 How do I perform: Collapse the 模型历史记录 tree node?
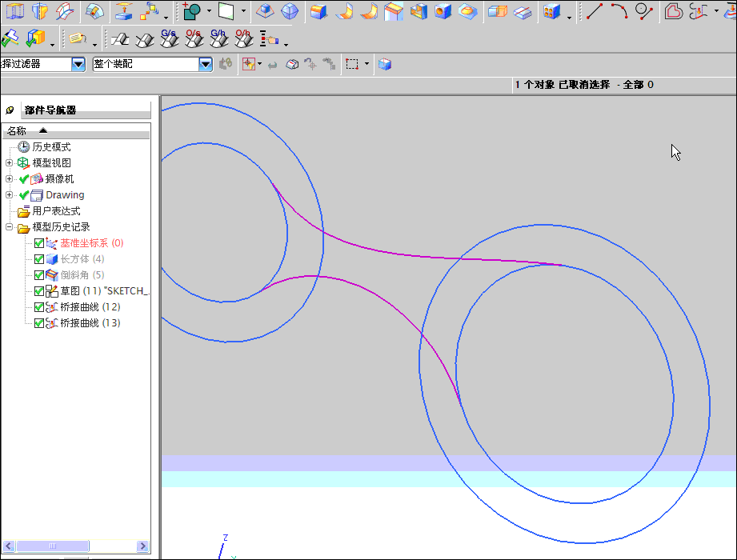pos(9,227)
